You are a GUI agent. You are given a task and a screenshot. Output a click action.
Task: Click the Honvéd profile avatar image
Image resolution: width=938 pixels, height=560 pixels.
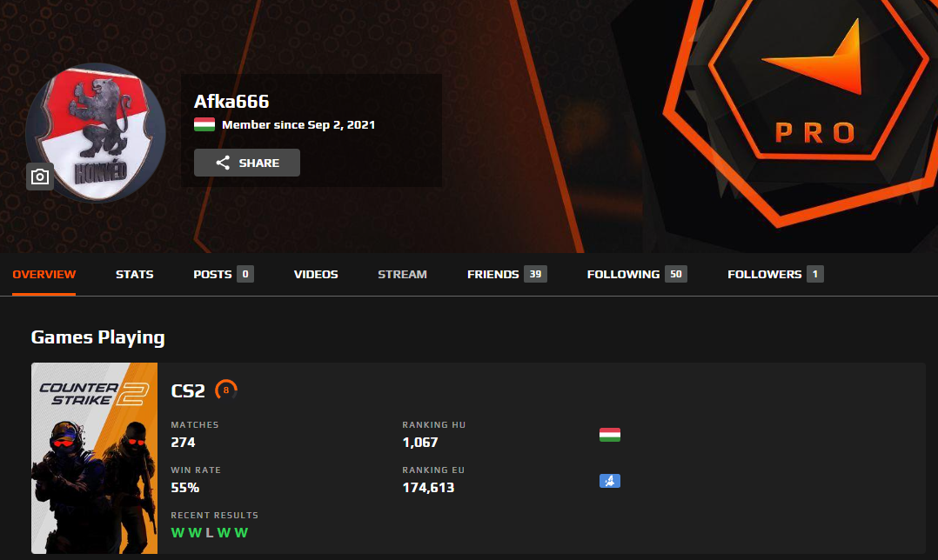96,133
